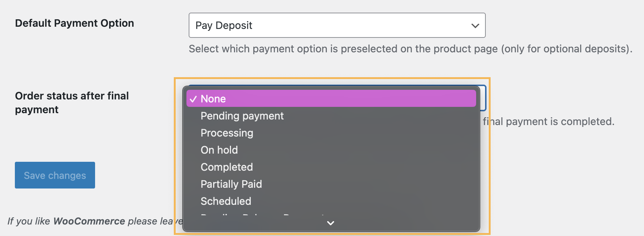
Task: Click the 'If you like' footer text
Action: [29, 221]
